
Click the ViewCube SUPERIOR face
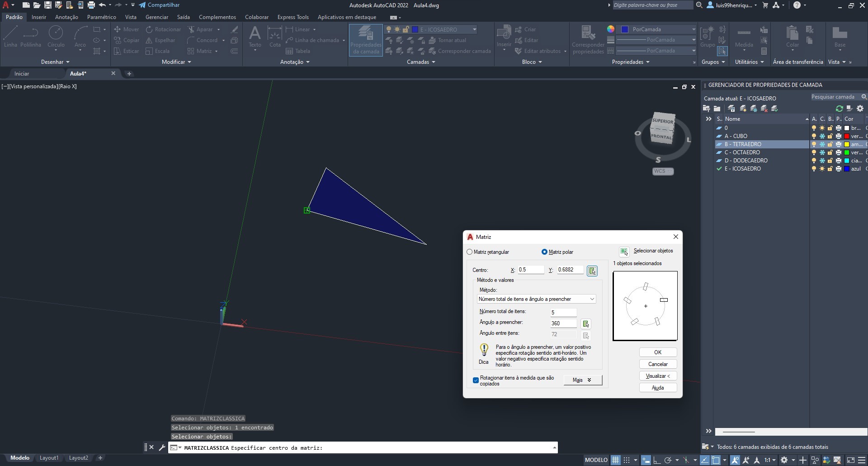[663, 121]
